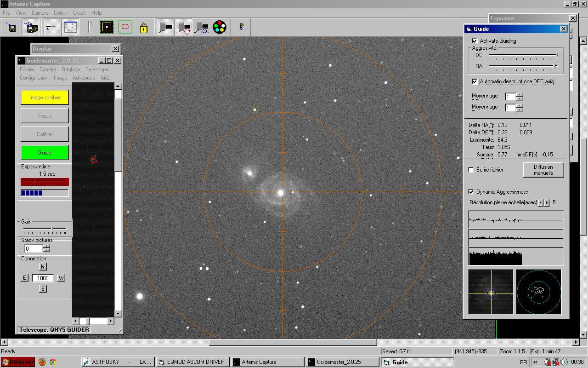The width and height of the screenshot is (588, 368).
Task: Click the resolution left arrow in Guide
Action: [x=541, y=203]
